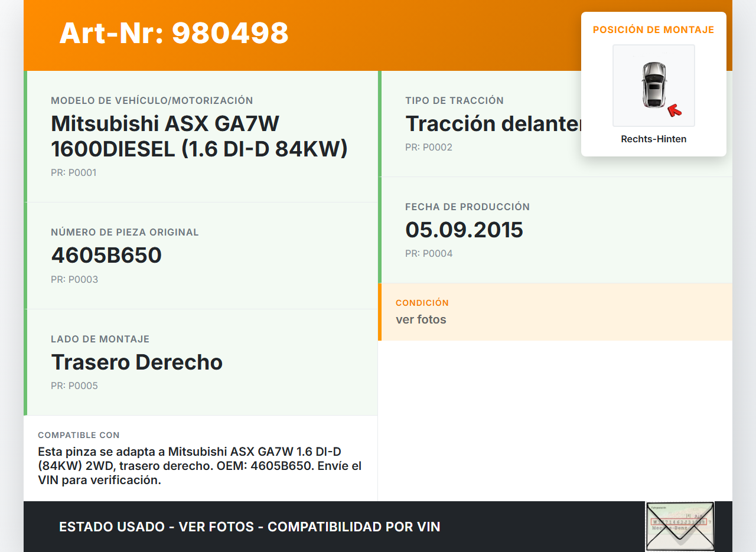Click the PR: P0002 code
Viewport: 756px width, 552px height.
[x=429, y=147]
